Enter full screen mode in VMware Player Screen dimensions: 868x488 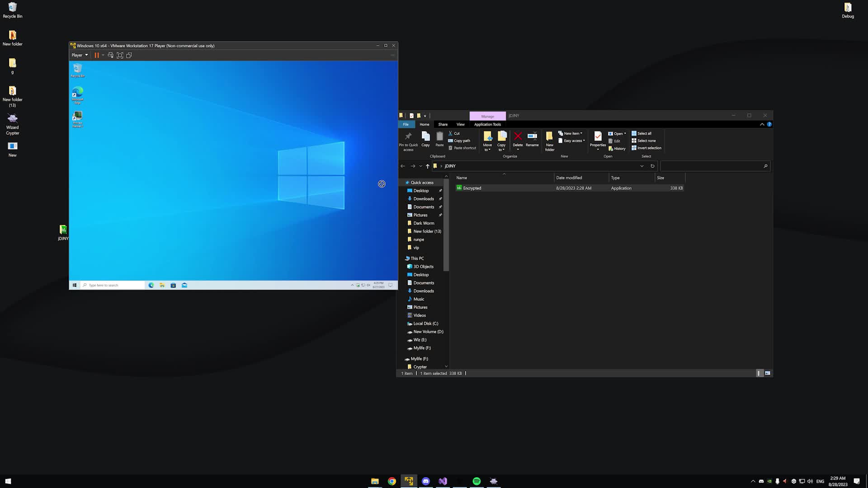click(120, 55)
